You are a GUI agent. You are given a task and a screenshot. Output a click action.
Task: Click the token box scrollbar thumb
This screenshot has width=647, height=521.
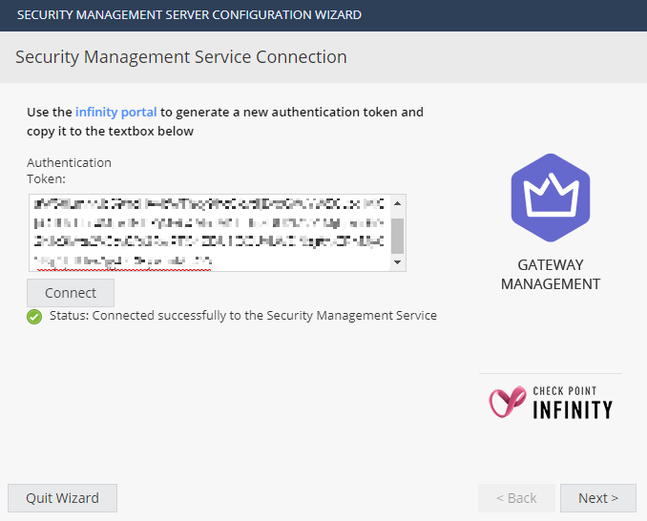tap(397, 236)
